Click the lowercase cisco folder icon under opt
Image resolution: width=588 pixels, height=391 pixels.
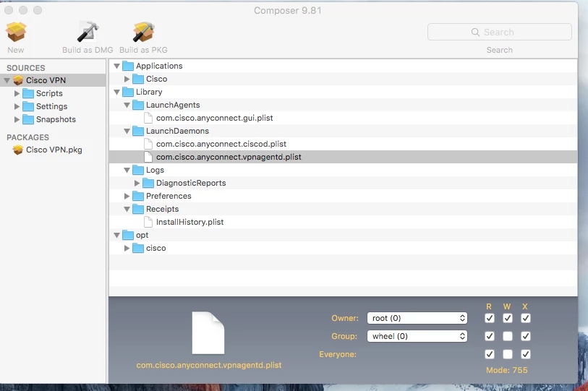(138, 248)
